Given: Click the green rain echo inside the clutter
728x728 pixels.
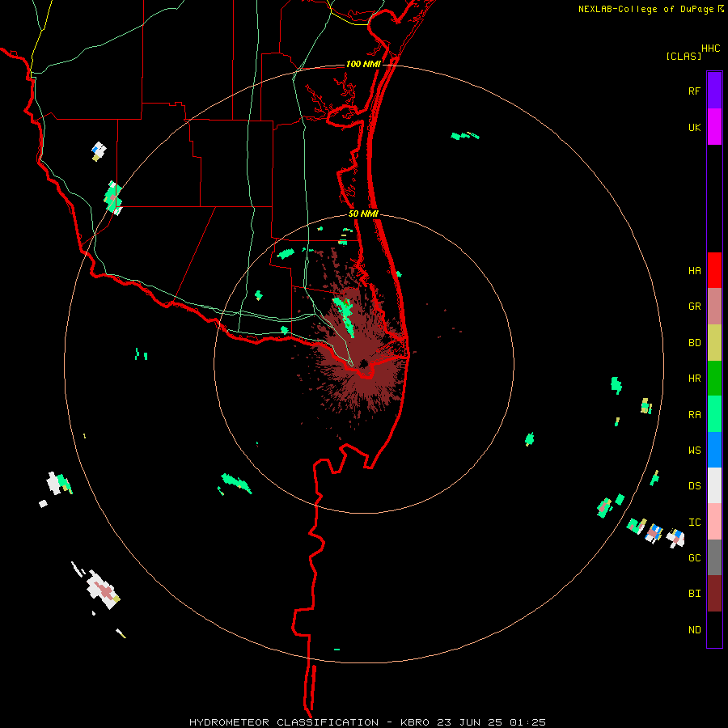Looking at the screenshot, I should coord(345,316).
